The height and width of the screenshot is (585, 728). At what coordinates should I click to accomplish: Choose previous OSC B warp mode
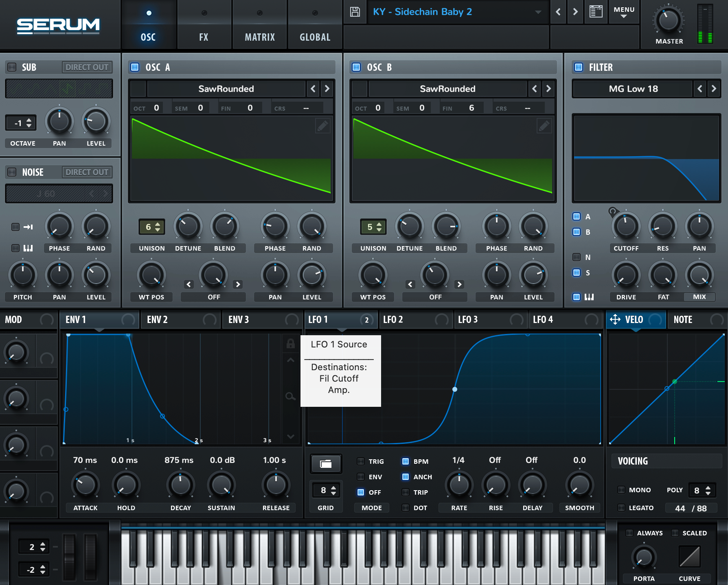(x=410, y=284)
